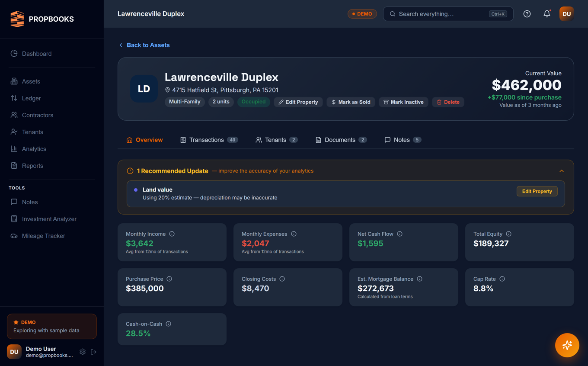The height and width of the screenshot is (366, 588).
Task: Focus the Search everything field
Action: tap(448, 14)
